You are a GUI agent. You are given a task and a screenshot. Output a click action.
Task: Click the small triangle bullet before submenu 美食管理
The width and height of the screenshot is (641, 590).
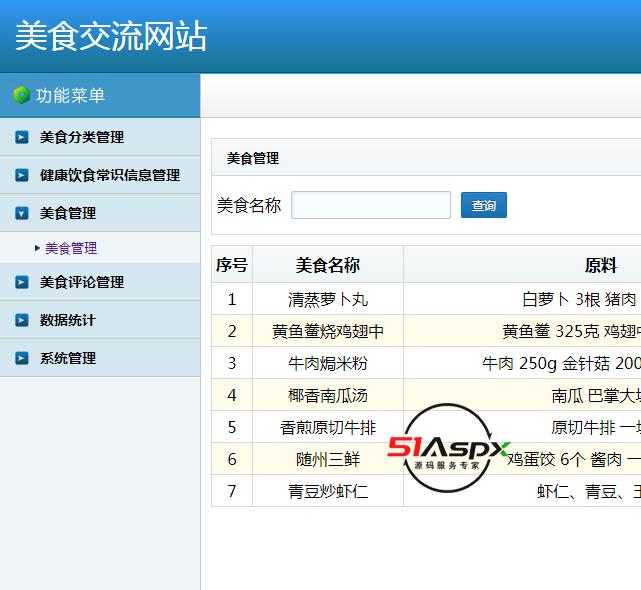(37, 248)
